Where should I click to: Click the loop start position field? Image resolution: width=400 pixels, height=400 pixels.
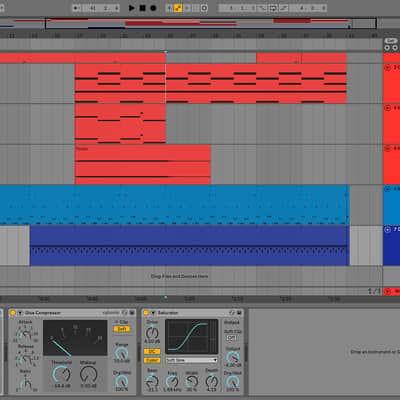[238, 8]
